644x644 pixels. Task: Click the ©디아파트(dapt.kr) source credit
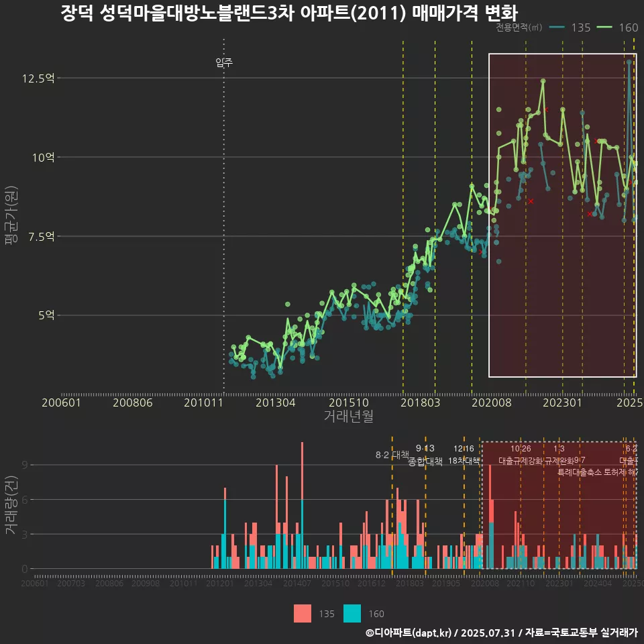[x=409, y=633]
